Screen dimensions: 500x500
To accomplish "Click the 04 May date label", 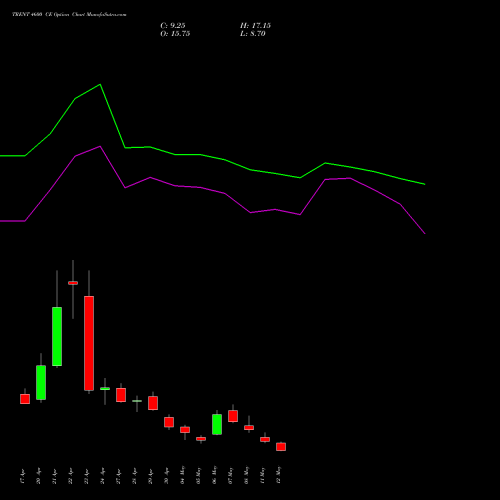I will click(182, 475).
